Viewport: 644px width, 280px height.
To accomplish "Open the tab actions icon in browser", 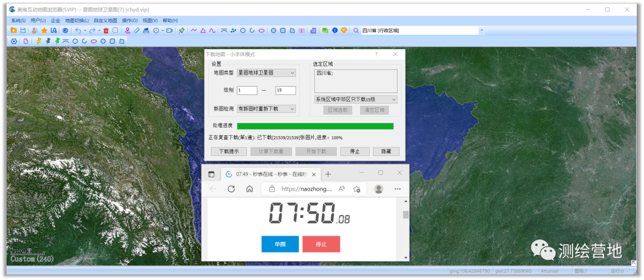I will 211,174.
